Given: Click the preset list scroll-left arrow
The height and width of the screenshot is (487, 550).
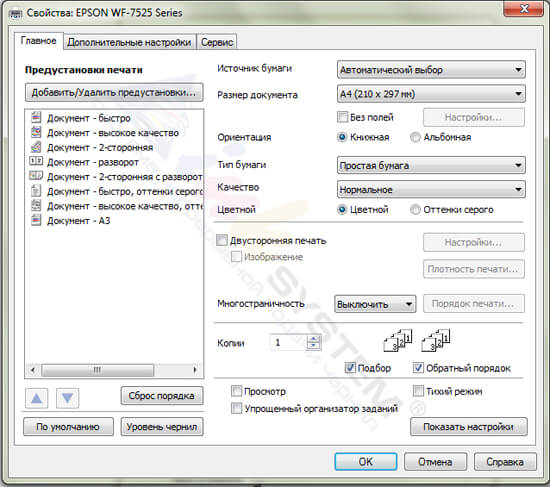Looking at the screenshot, I should 33,370.
